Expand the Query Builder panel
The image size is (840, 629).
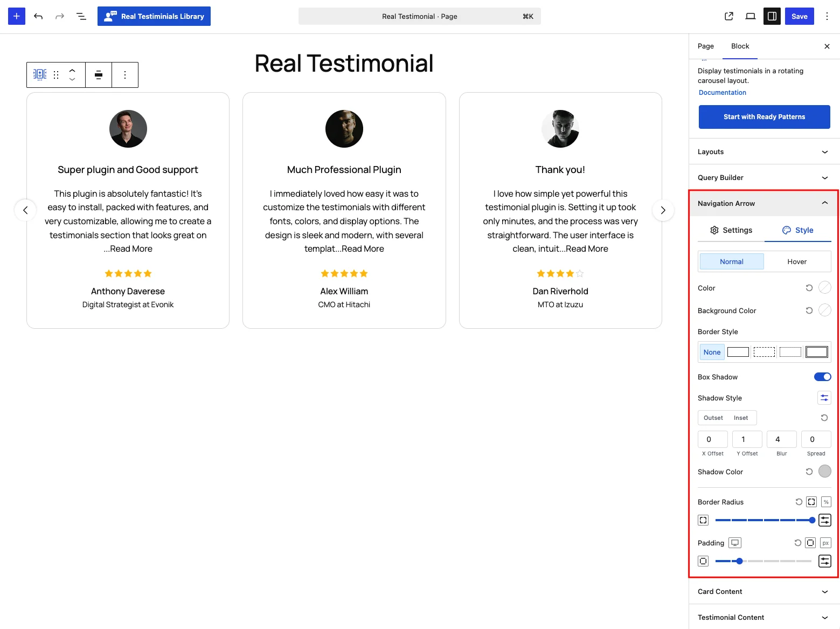click(765, 178)
